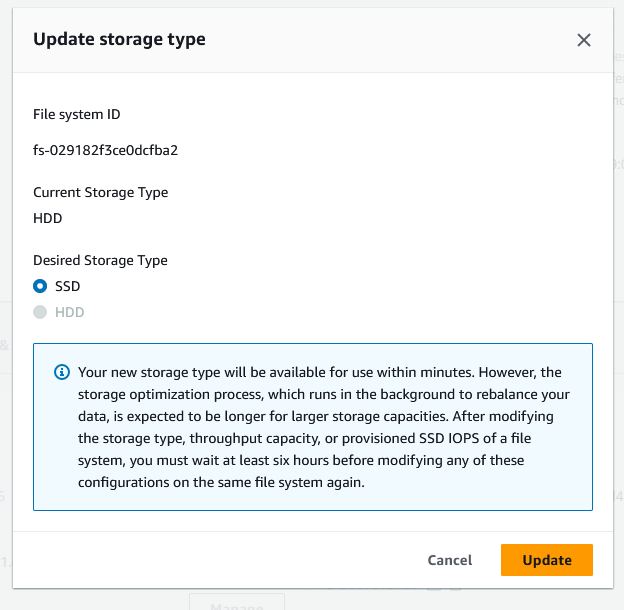
Task: Close the Update storage type dialog
Action: [584, 40]
